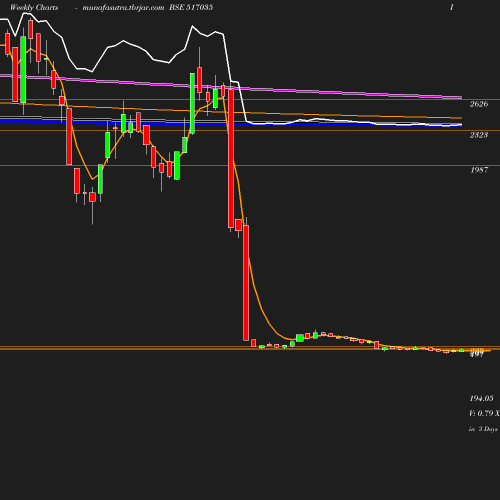Click the 'BSE 517035' symbol label

coord(191,7)
